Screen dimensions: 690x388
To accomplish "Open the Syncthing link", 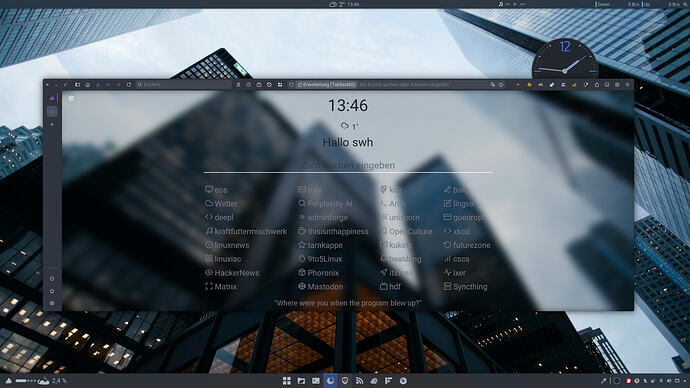I will [466, 286].
